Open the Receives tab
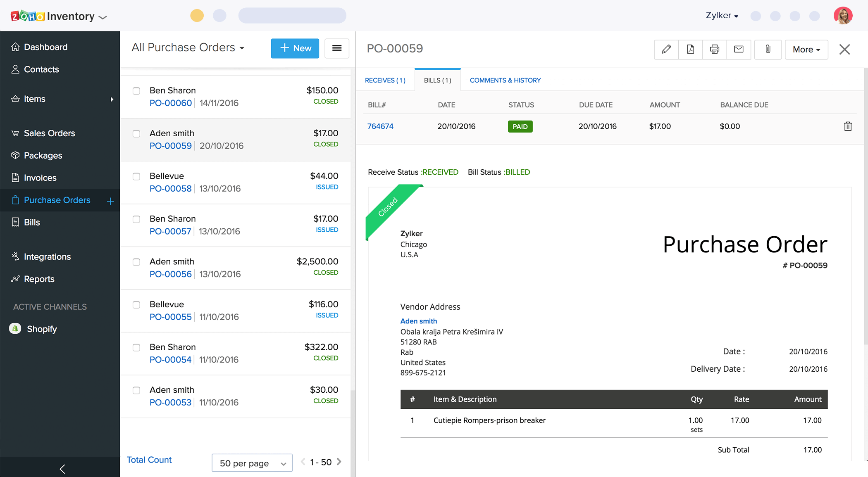868x477 pixels. pos(385,80)
